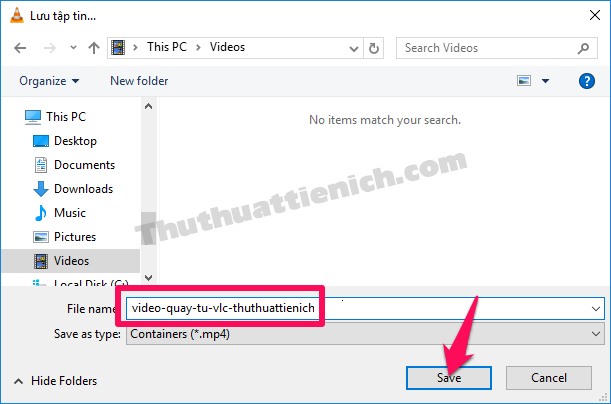Open the Help question mark icon
The width and height of the screenshot is (611, 404).
[586, 81]
